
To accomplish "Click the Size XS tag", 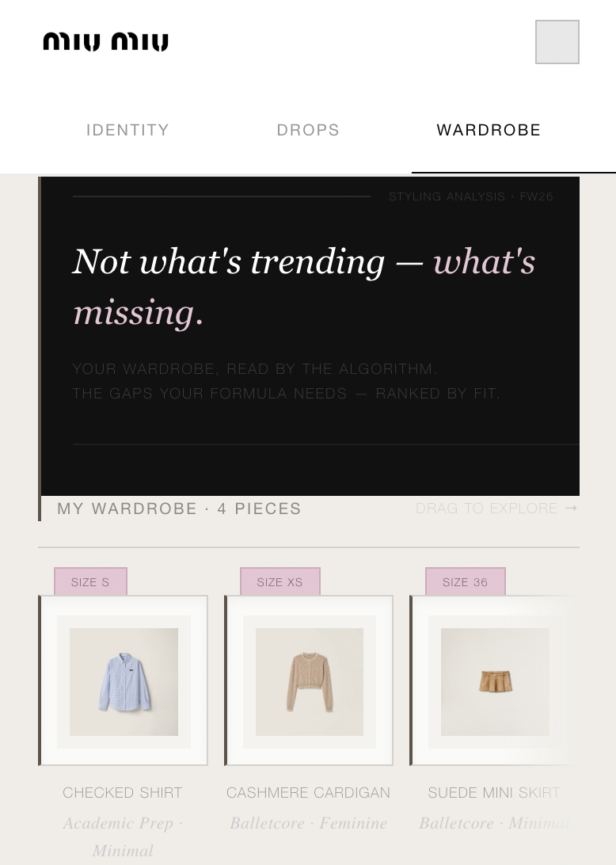I will pos(279,582).
